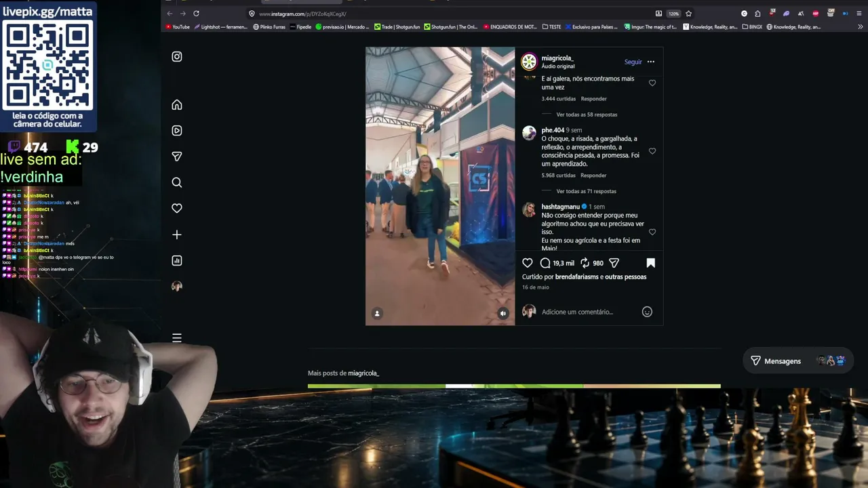
Task: Open comments via the speech bubble icon
Action: [545, 263]
